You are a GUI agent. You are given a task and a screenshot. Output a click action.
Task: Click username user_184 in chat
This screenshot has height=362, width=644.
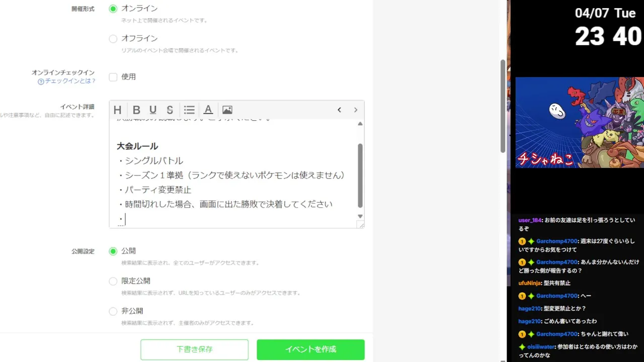point(530,220)
